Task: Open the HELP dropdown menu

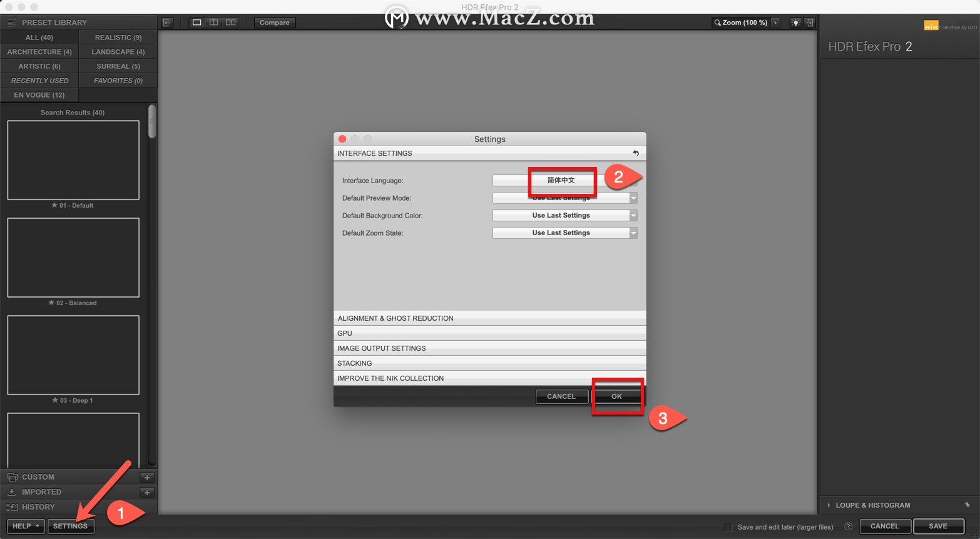Action: [26, 526]
